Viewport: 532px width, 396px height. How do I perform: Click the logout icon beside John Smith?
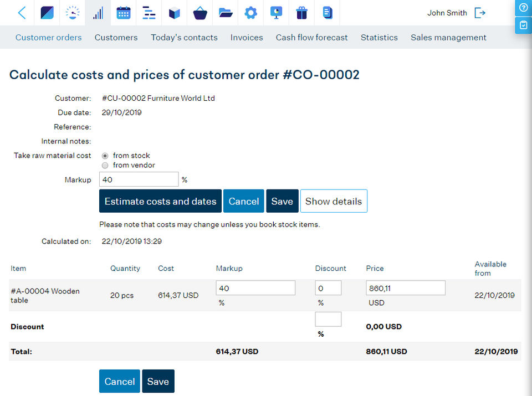pyautogui.click(x=480, y=13)
